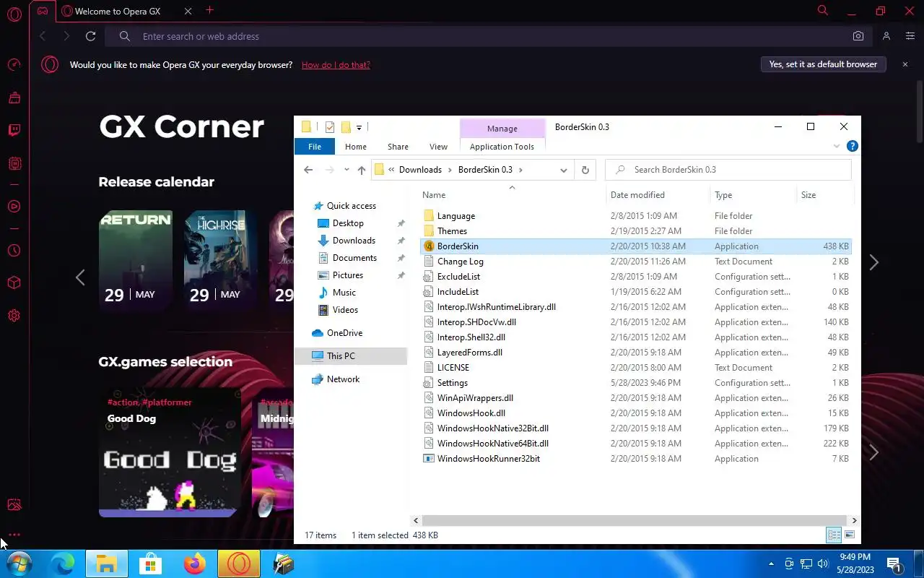
Task: Switch to details view in Explorer status bar
Action: [x=834, y=535]
